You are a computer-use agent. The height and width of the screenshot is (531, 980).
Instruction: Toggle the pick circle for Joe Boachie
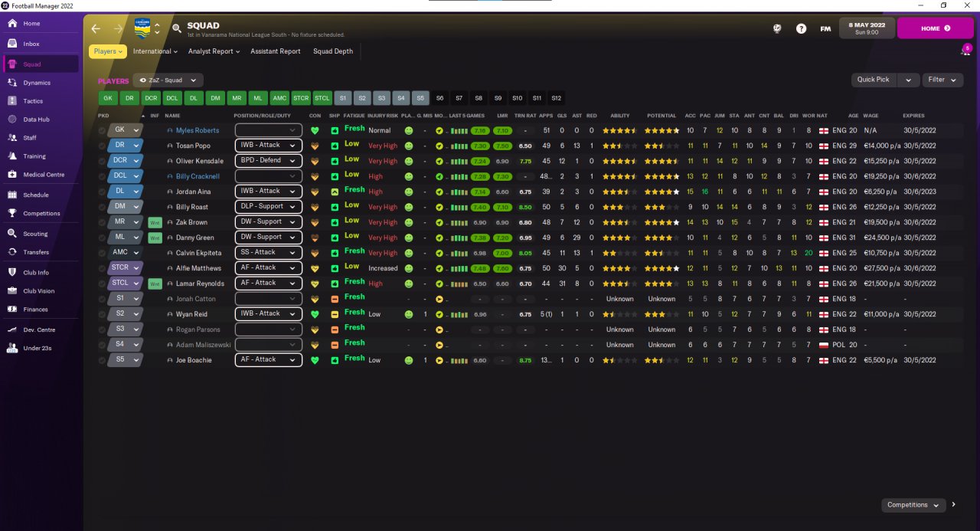pyautogui.click(x=103, y=360)
